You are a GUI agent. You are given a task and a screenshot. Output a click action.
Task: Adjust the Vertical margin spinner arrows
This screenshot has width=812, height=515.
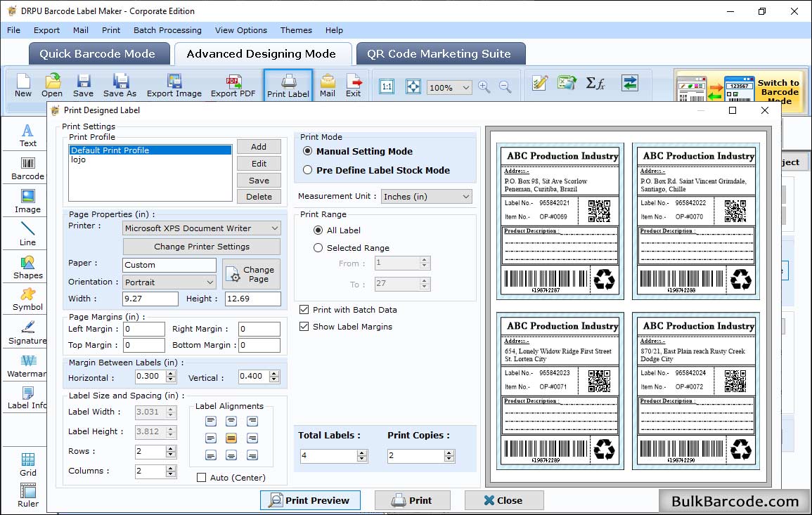coord(274,377)
